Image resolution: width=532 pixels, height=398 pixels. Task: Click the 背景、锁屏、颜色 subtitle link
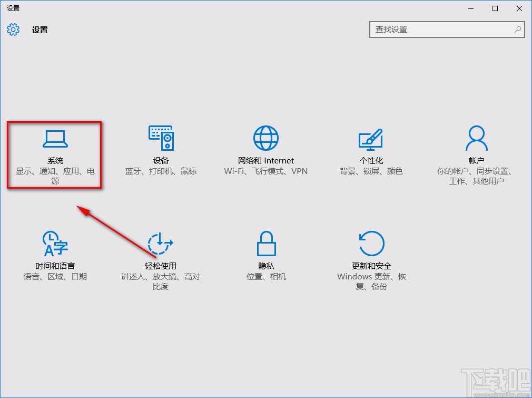(x=371, y=171)
